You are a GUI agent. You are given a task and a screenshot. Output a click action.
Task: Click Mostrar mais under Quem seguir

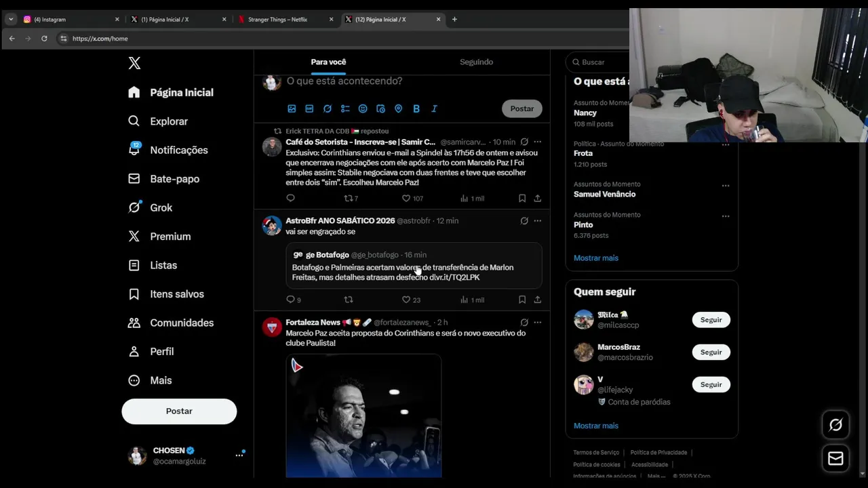(596, 426)
